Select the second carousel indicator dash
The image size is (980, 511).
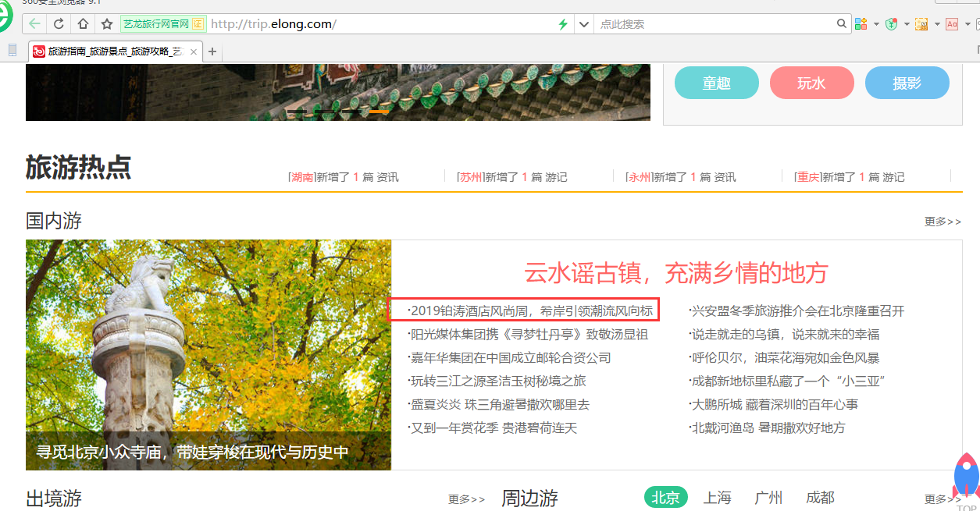coord(324,112)
